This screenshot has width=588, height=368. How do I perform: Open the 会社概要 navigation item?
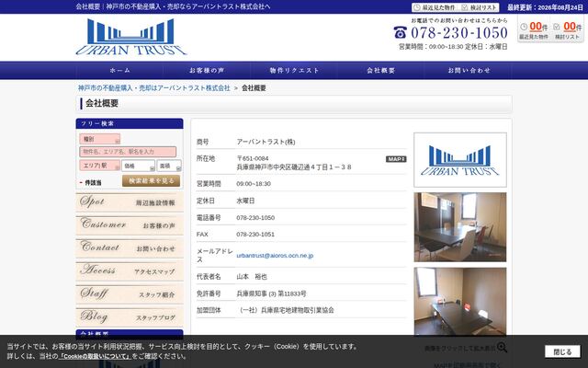pos(381,70)
